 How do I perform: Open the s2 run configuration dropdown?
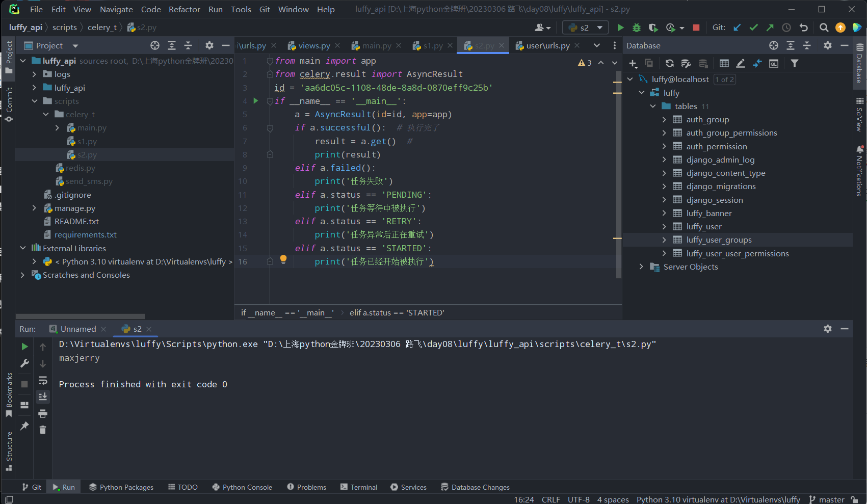[x=585, y=28]
